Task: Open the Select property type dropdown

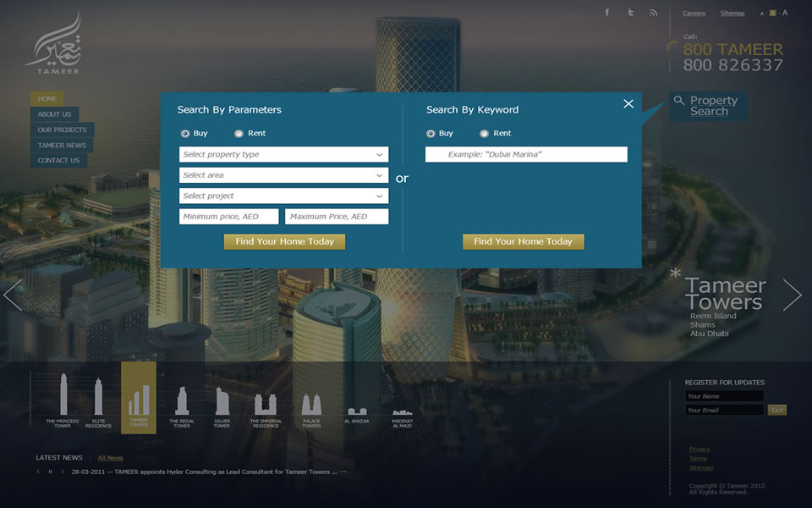Action: 283,155
